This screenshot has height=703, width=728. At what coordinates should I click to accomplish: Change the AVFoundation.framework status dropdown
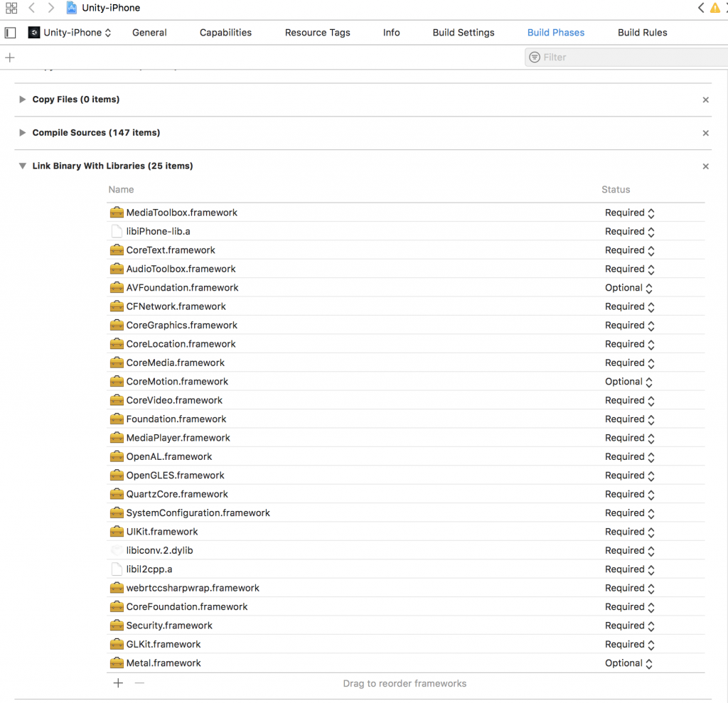(628, 288)
